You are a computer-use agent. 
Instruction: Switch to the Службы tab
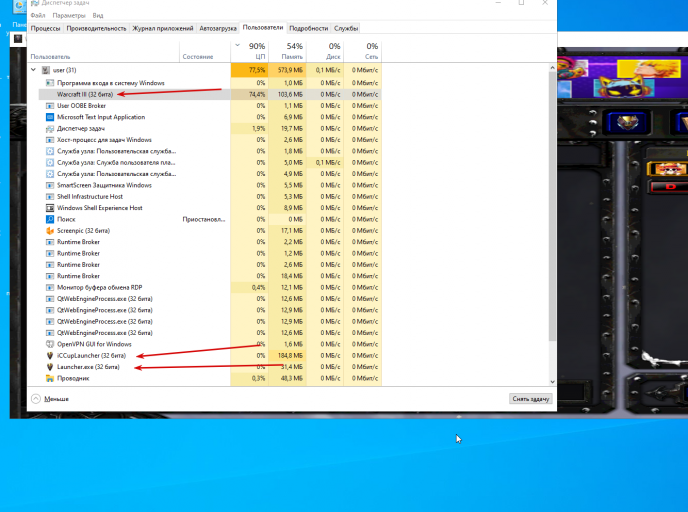click(x=346, y=28)
